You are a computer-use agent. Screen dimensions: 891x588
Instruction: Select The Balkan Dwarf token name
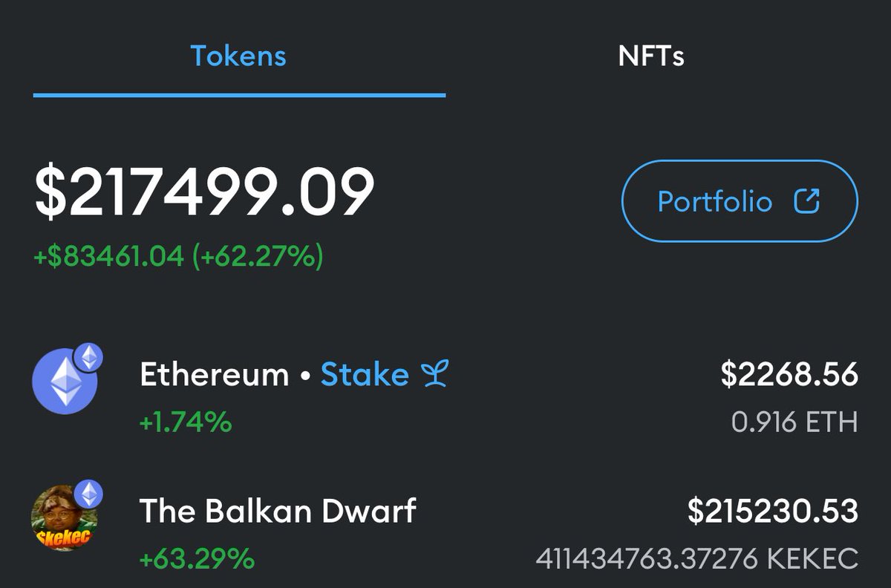278,512
